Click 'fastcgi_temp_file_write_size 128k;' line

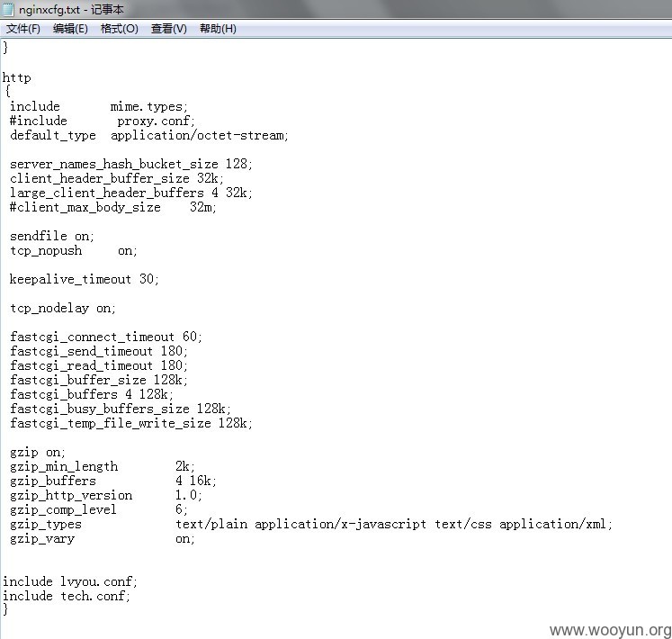tap(131, 423)
